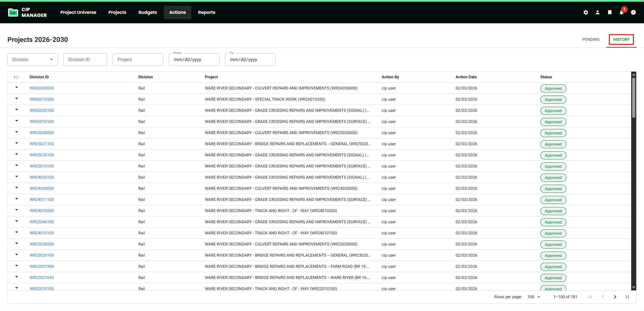Open the Reports navigation item
The height and width of the screenshot is (311, 644).
(x=206, y=12)
